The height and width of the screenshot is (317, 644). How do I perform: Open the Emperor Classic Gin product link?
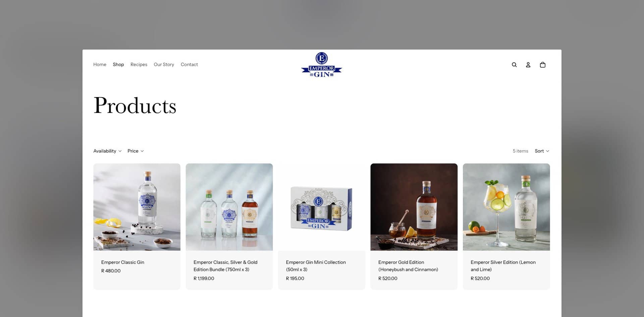coord(123,262)
